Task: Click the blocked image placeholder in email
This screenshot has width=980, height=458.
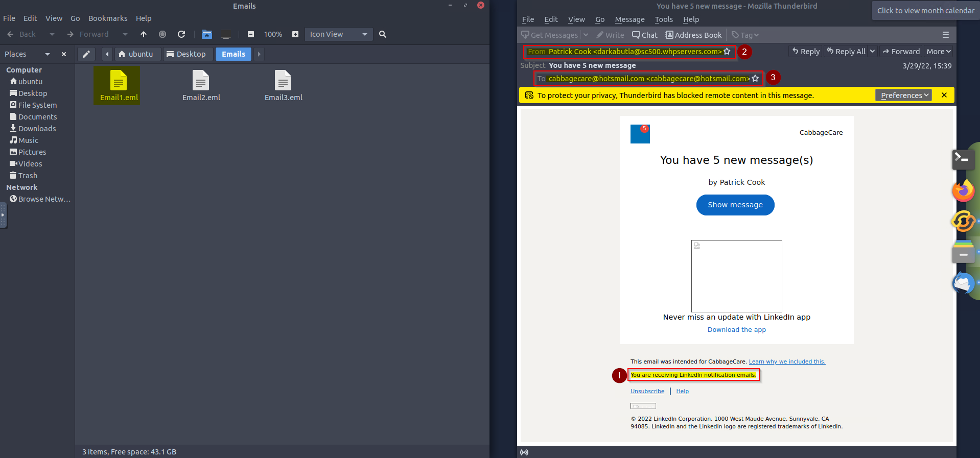Action: pos(737,276)
